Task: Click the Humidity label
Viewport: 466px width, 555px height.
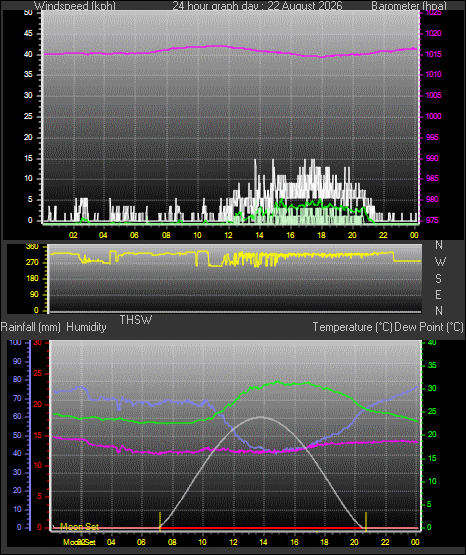Action: (x=86, y=327)
